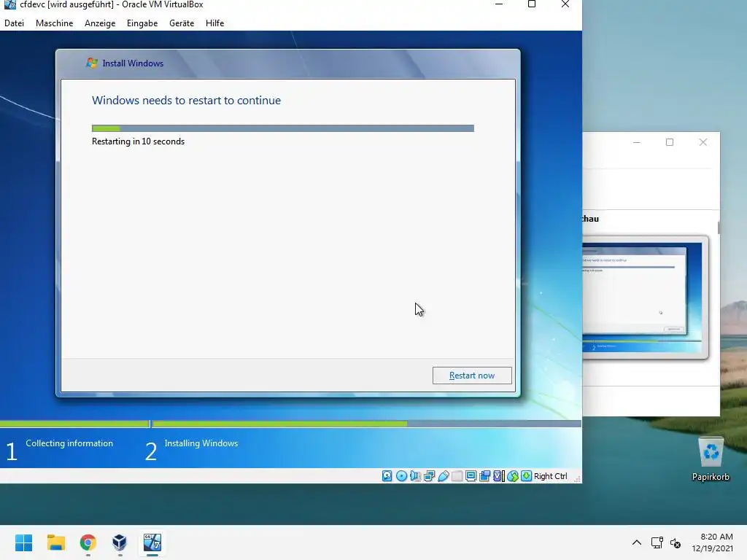Click the Right Ctrl host key label
Screen dimensions: 747x560
coord(550,476)
